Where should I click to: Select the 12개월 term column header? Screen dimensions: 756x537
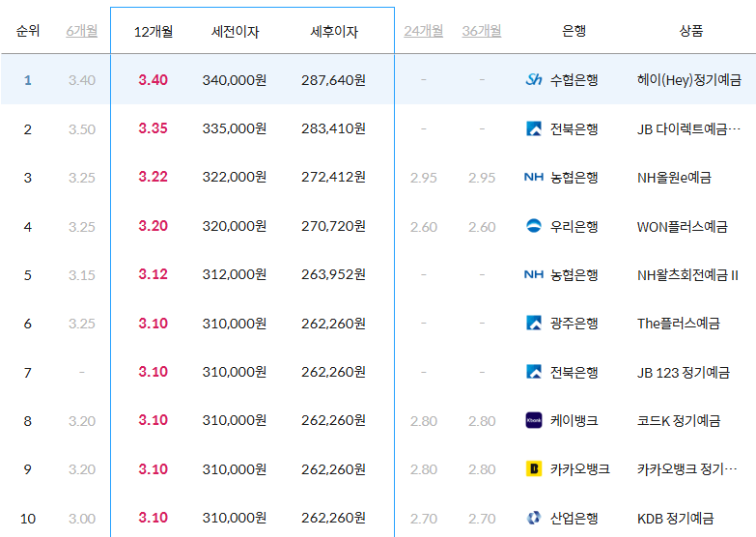[154, 31]
